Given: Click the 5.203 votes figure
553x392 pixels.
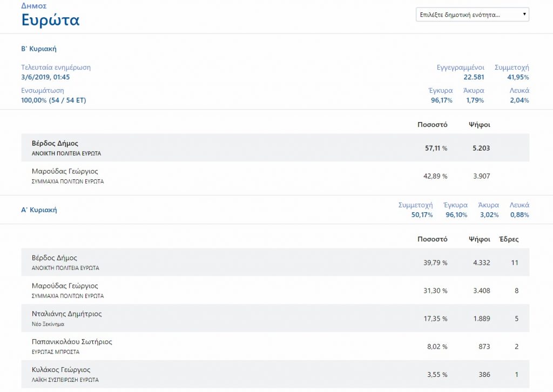Looking at the screenshot, I should click(481, 148).
